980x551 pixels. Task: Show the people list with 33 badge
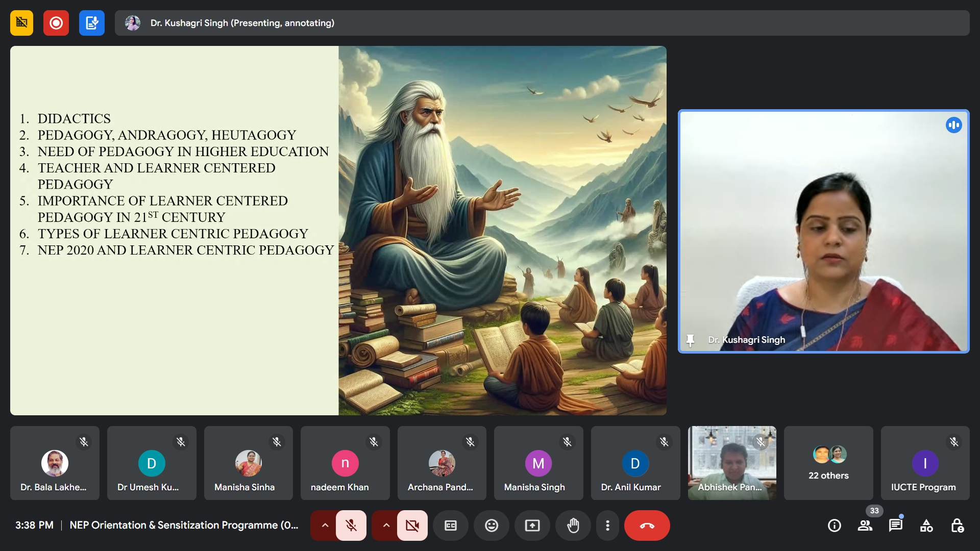(865, 525)
